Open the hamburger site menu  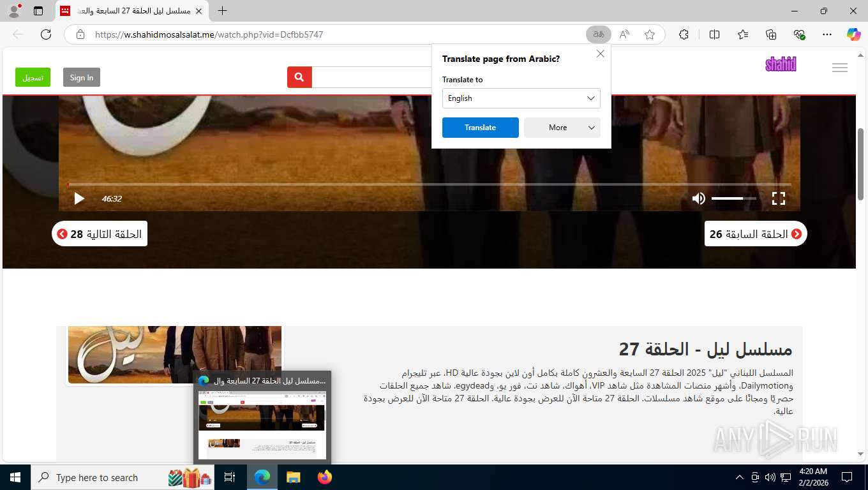coord(840,68)
